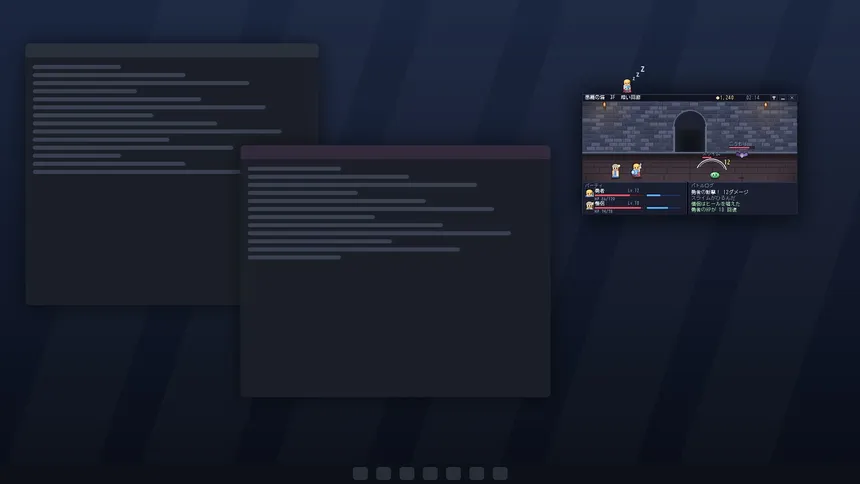Click the gold coin counter 1,240
The height and width of the screenshot is (484, 860).
click(725, 98)
